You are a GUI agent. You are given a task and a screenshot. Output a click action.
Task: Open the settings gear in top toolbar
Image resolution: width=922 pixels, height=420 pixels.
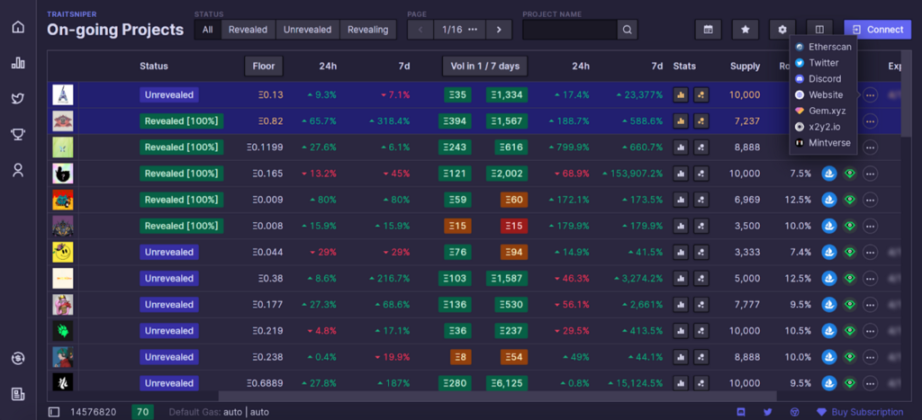click(x=782, y=30)
